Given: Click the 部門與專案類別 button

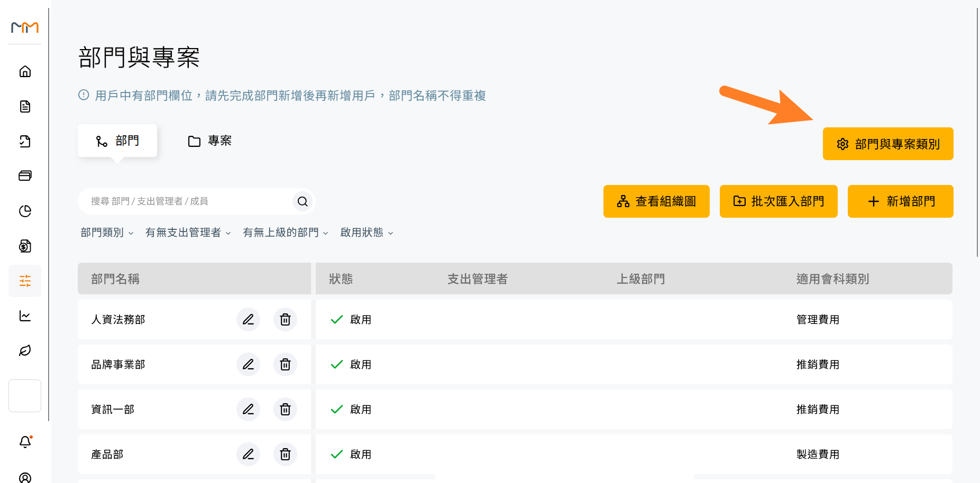Looking at the screenshot, I should click(x=888, y=144).
